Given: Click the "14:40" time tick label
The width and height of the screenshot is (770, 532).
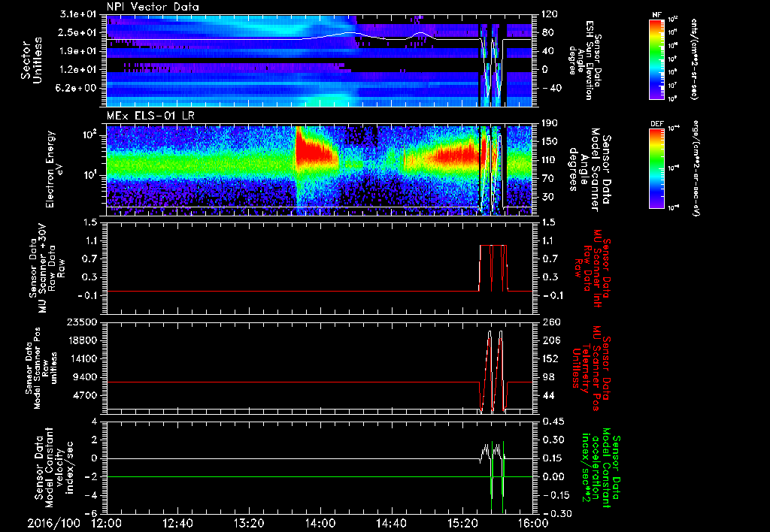Looking at the screenshot, I should [x=391, y=523].
